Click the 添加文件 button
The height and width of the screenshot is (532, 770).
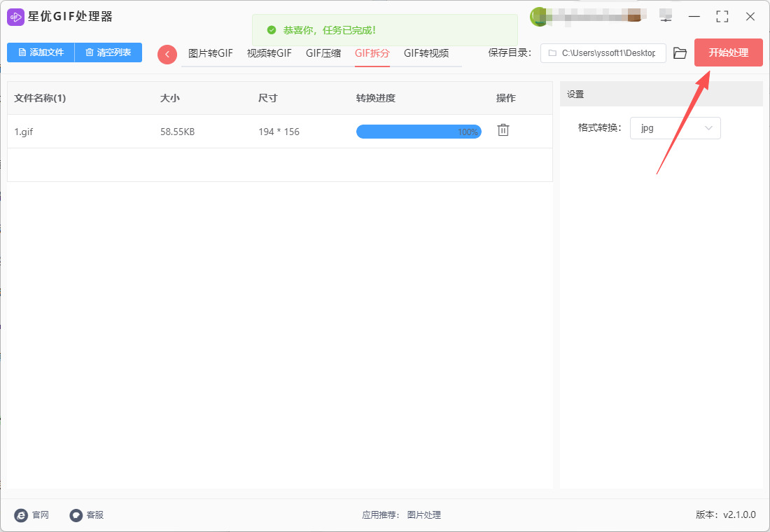41,52
